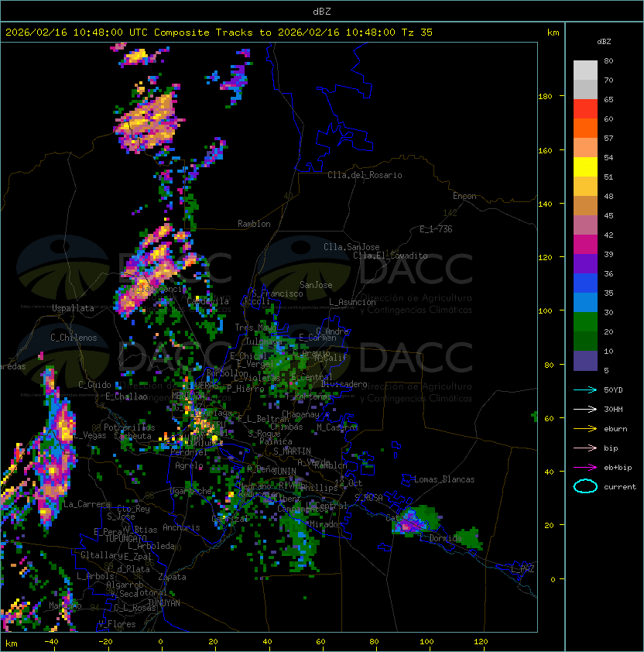Click the 'dBZ' heading above the color scale

(604, 42)
